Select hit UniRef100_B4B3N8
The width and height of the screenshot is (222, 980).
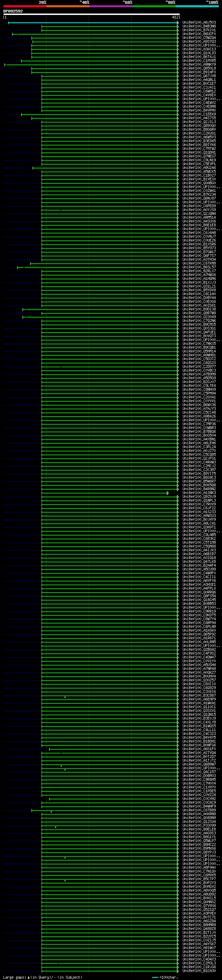tap(199, 26)
